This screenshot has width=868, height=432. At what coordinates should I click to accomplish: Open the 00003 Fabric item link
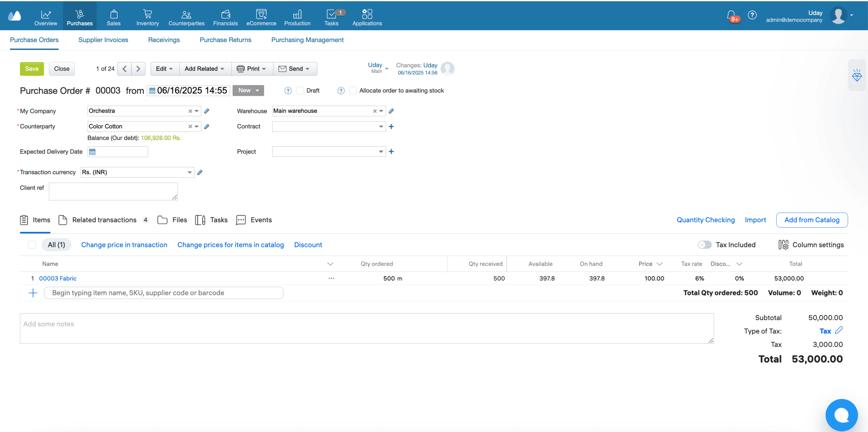point(58,278)
